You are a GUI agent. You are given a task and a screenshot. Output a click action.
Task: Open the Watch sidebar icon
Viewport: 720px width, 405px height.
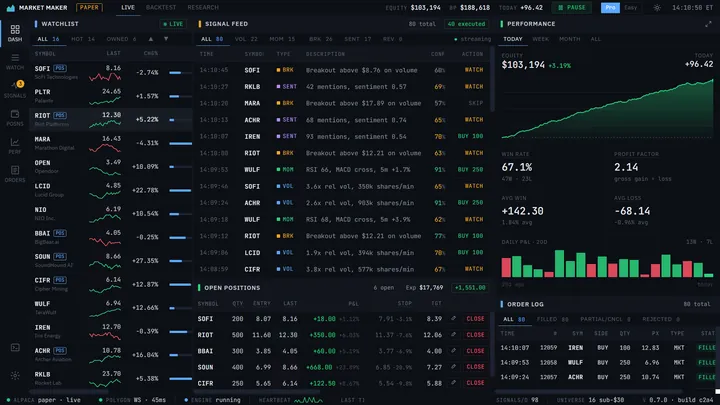click(x=15, y=61)
